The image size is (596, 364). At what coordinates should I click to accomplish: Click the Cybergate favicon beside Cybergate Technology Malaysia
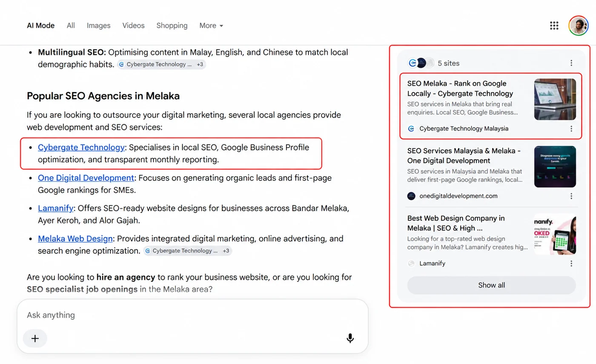(411, 129)
